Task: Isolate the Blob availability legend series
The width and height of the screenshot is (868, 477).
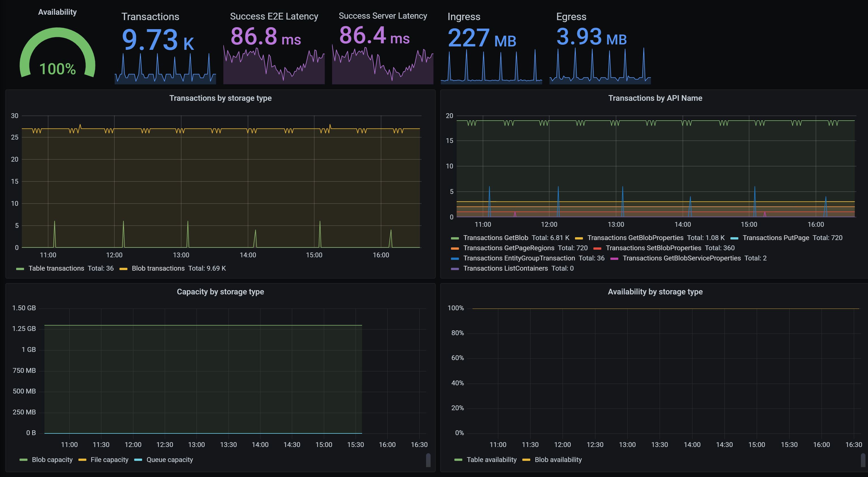Action: [x=558, y=460]
